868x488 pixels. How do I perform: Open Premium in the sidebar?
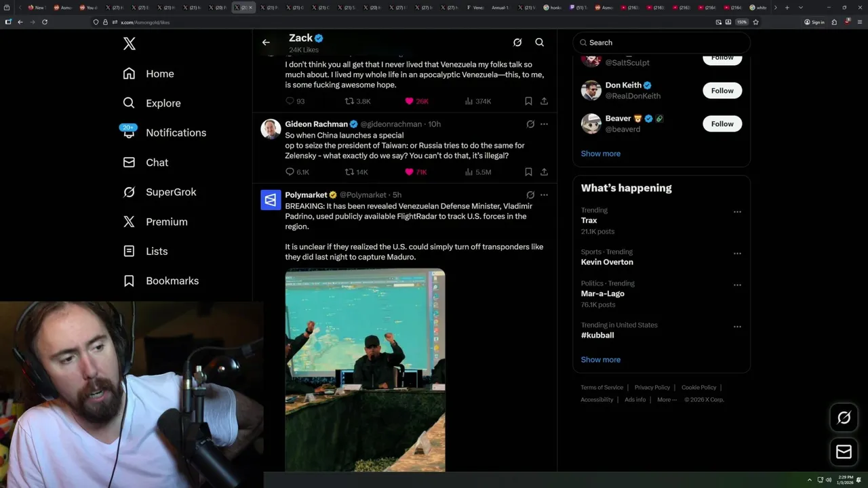[155, 222]
